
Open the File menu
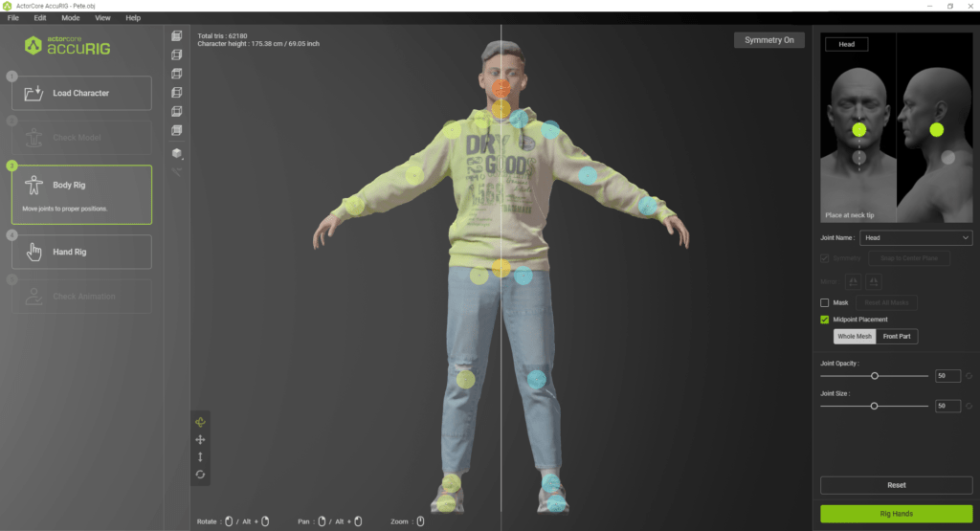(13, 17)
